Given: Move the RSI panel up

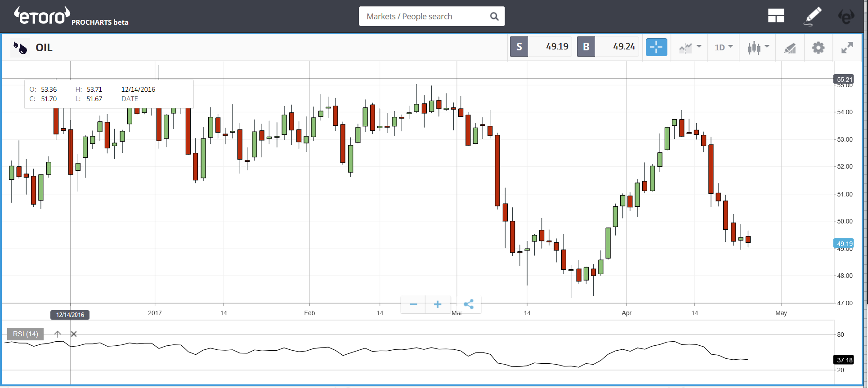Looking at the screenshot, I should (x=58, y=334).
